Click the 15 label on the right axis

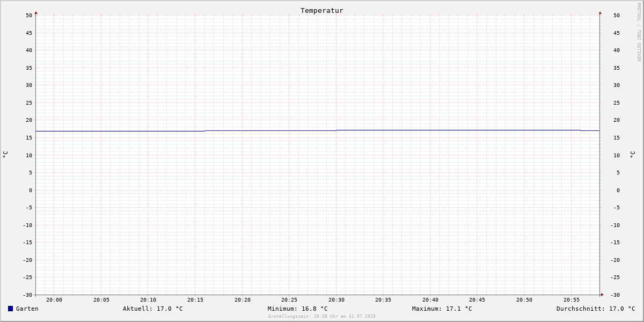[617, 137]
